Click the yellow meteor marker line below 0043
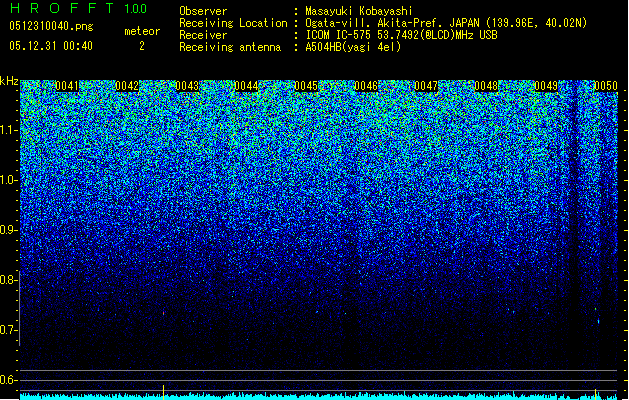 (164, 392)
